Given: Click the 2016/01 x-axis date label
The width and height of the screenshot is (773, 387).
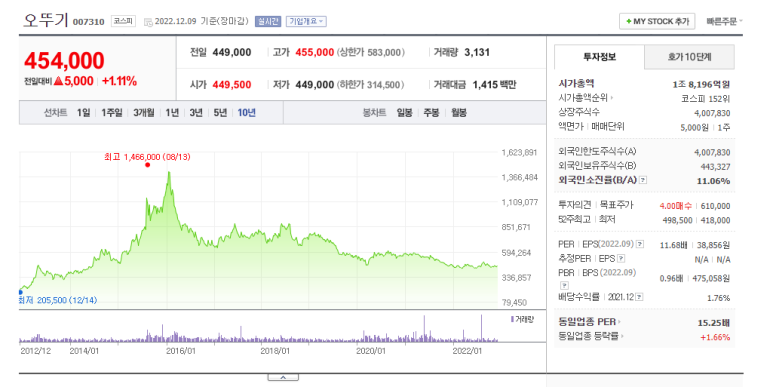Looking at the screenshot, I should (x=180, y=351).
